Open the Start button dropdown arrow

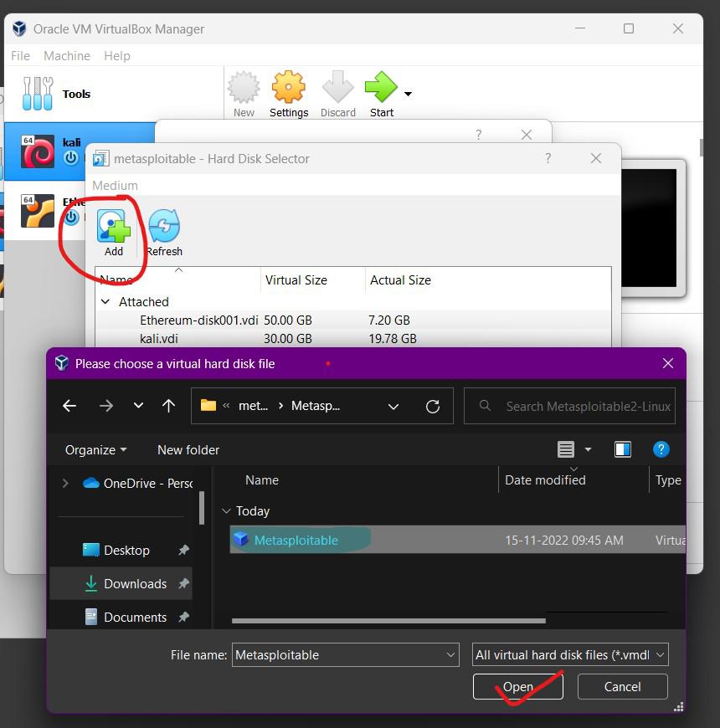tap(408, 94)
